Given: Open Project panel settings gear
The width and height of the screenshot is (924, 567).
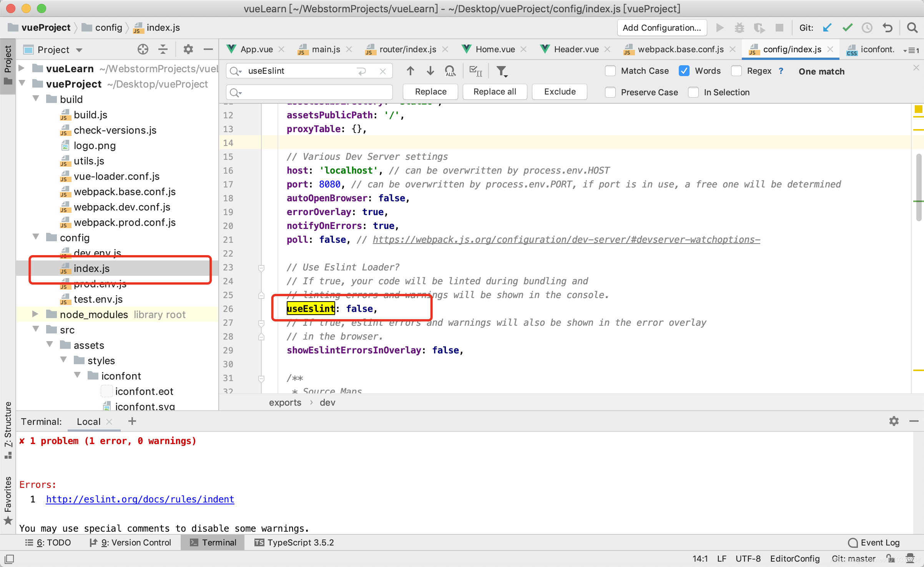Looking at the screenshot, I should (188, 50).
